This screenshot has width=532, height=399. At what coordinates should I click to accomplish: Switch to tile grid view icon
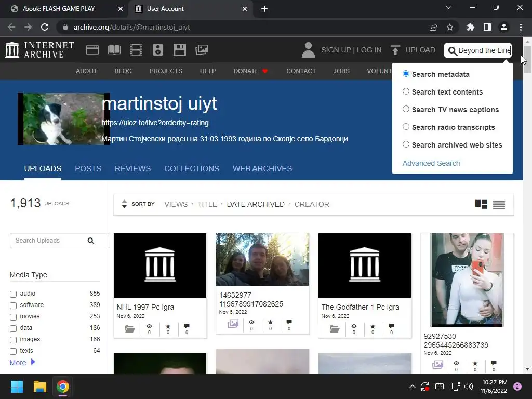click(x=481, y=204)
